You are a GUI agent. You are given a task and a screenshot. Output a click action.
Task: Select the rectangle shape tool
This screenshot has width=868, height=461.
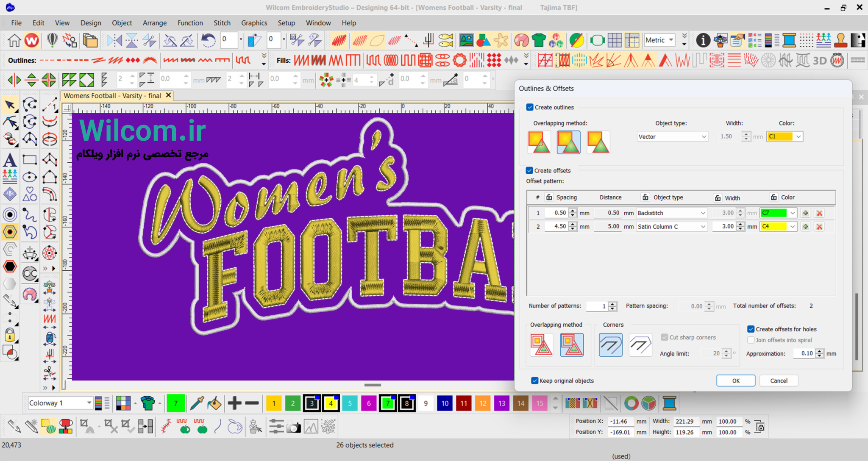pyautogui.click(x=29, y=160)
